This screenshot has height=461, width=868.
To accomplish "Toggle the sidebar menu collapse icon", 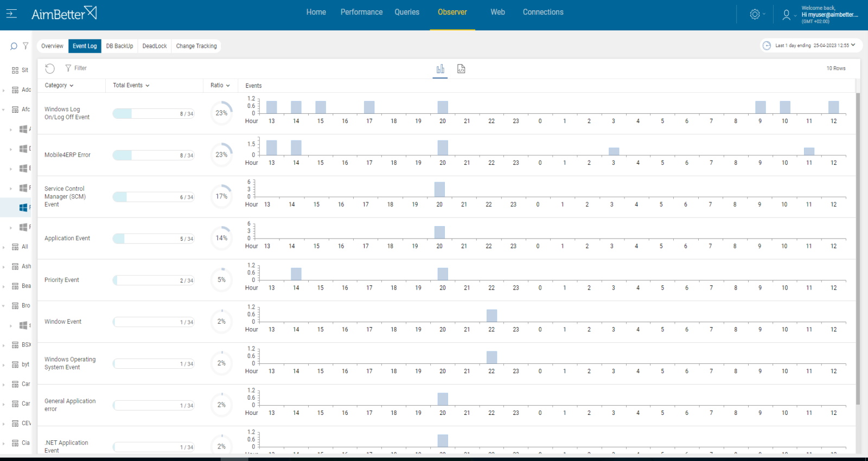I will [x=11, y=14].
